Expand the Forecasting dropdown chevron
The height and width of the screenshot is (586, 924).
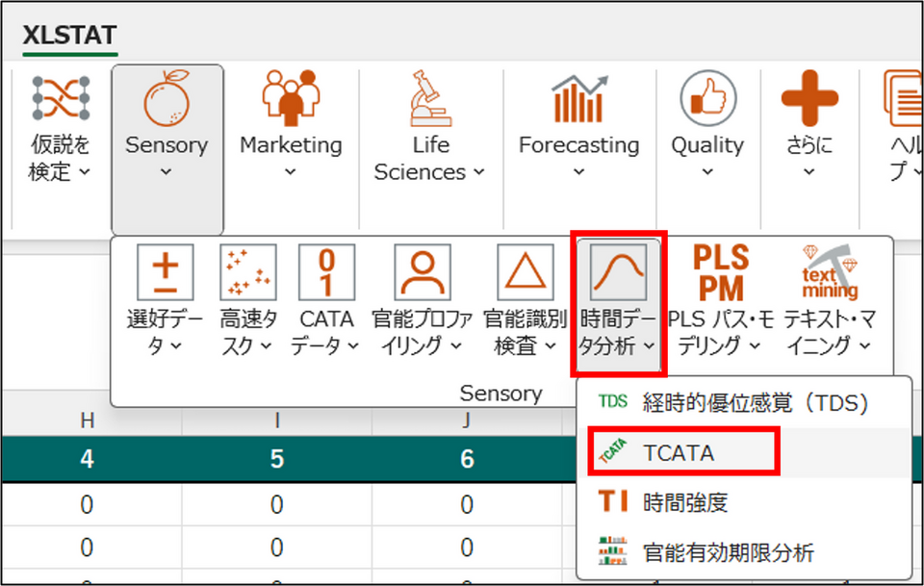[579, 172]
